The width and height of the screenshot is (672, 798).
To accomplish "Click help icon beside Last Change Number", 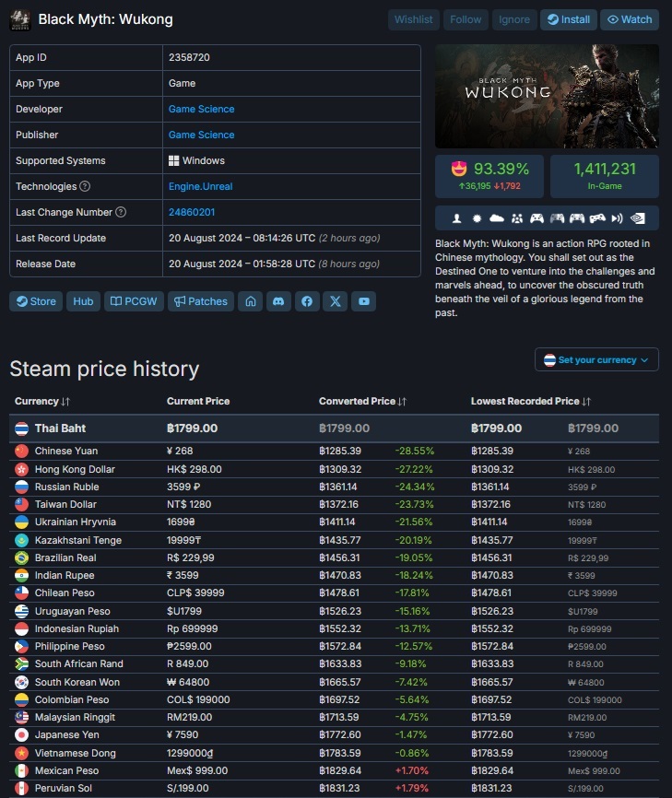I will click(x=121, y=212).
